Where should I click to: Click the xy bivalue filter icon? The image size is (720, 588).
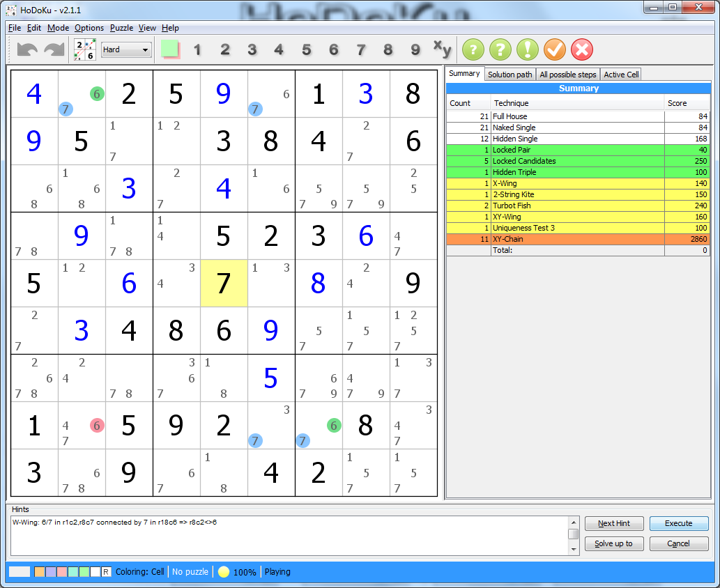443,49
